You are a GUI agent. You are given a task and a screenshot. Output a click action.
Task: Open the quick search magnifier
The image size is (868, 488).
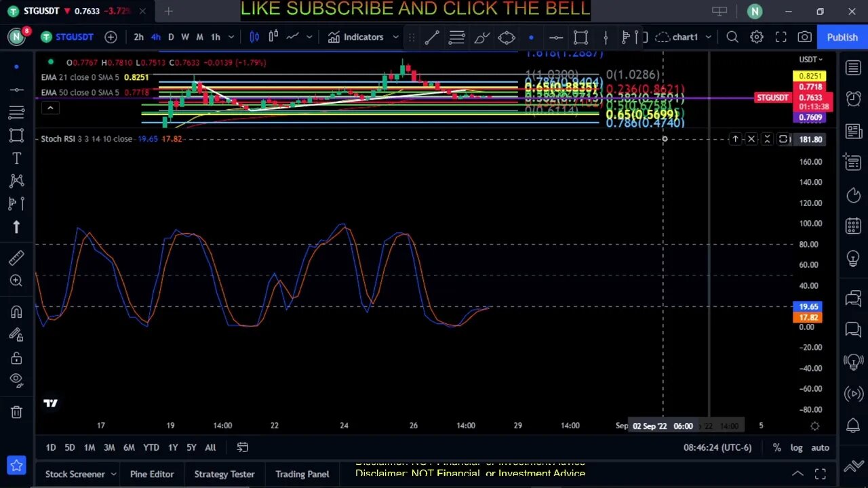click(x=732, y=37)
